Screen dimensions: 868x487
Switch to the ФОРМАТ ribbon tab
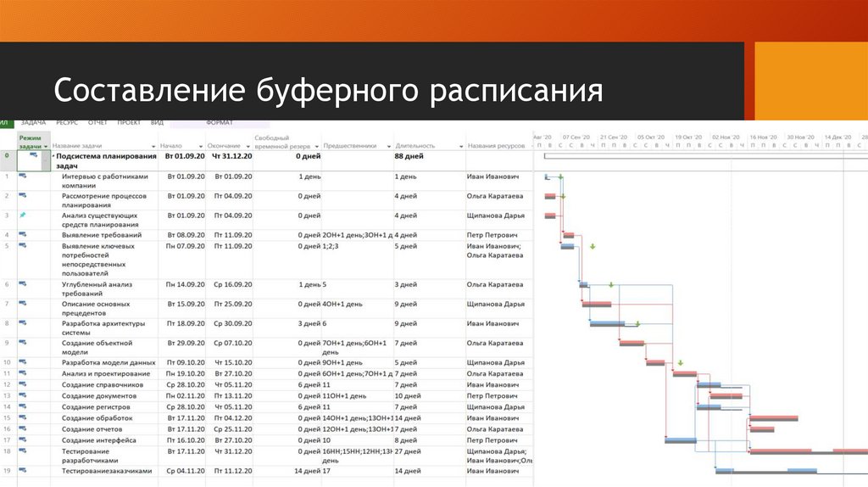[220, 122]
